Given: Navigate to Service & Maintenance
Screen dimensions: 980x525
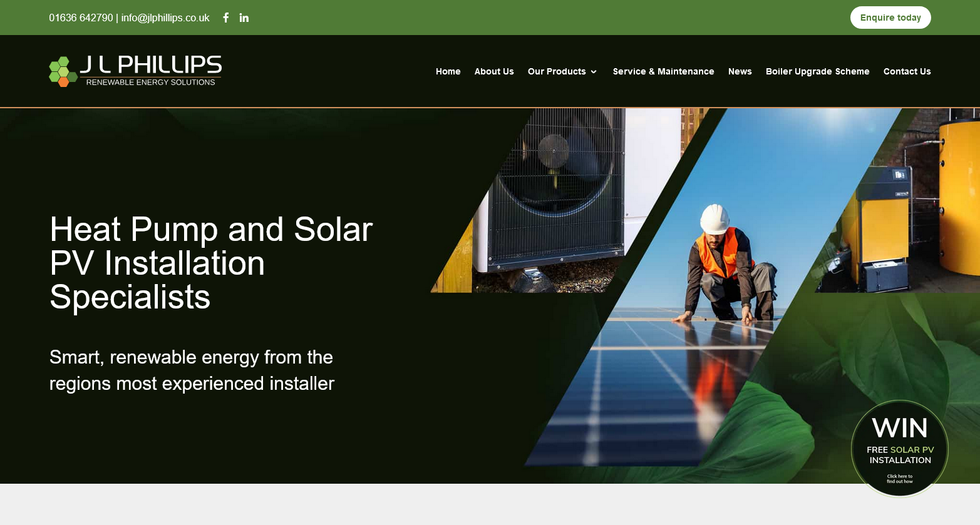Looking at the screenshot, I should click(663, 71).
